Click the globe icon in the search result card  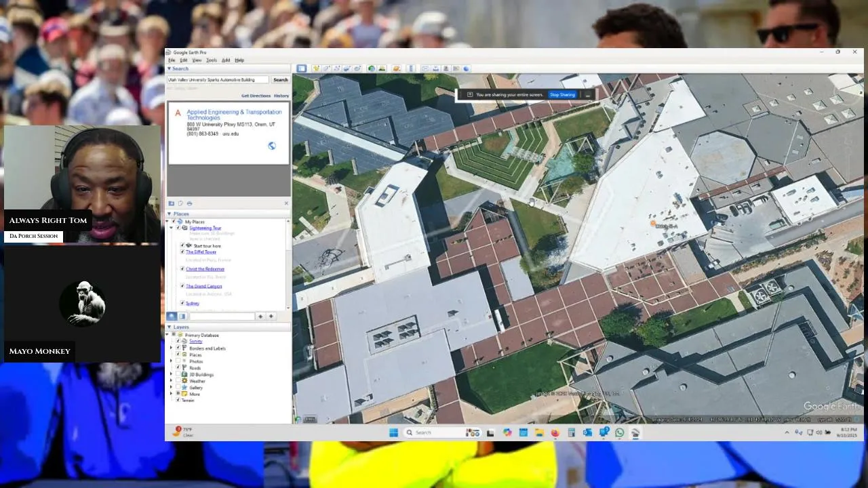272,146
